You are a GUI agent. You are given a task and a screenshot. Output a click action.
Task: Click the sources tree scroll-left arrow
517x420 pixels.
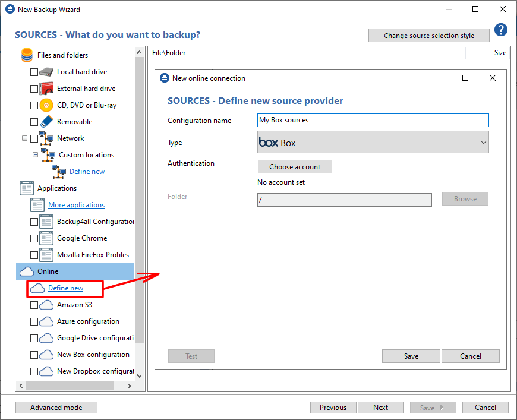(x=21, y=386)
